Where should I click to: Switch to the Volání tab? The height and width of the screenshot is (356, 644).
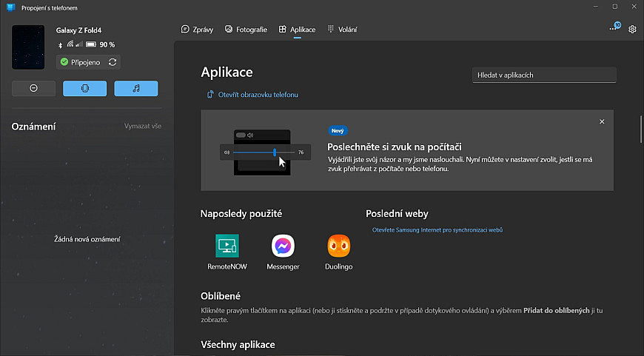click(x=342, y=29)
